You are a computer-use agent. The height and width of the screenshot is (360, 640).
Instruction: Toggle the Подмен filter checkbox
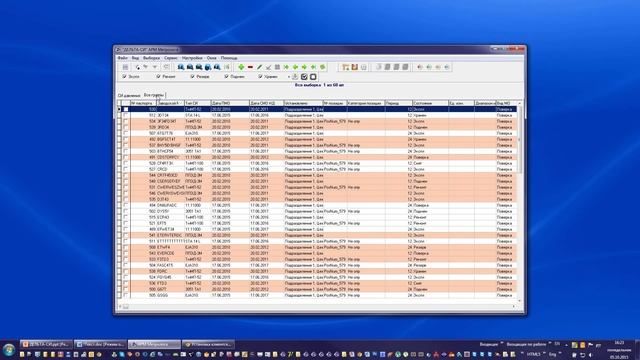point(227,76)
